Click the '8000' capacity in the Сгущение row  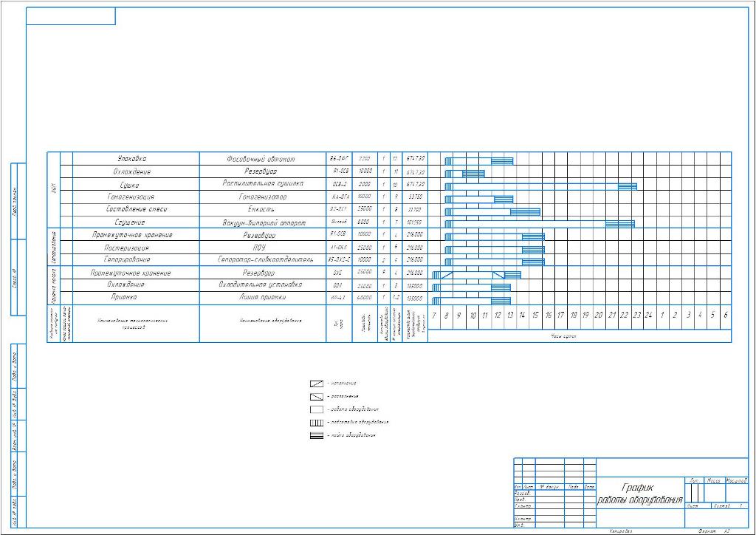tap(365, 222)
